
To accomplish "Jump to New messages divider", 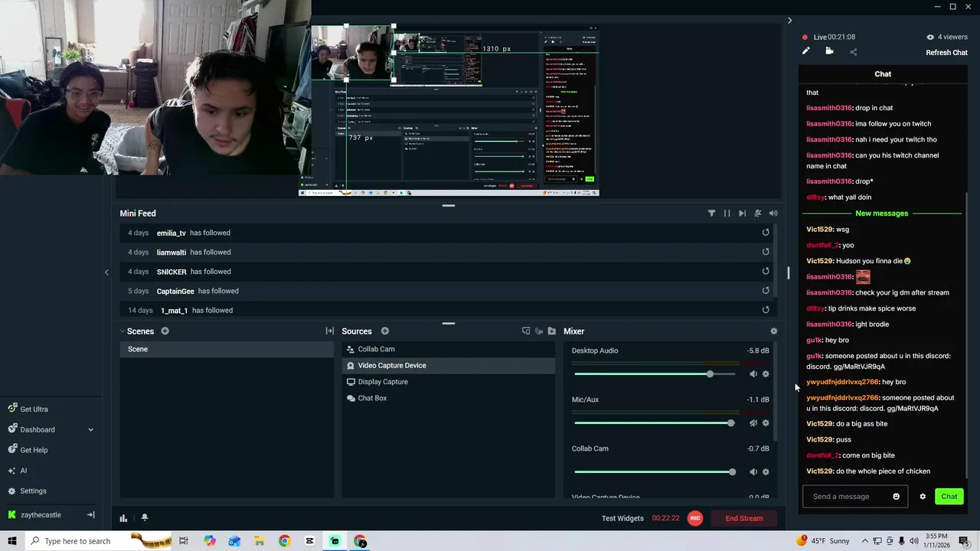I will point(882,214).
